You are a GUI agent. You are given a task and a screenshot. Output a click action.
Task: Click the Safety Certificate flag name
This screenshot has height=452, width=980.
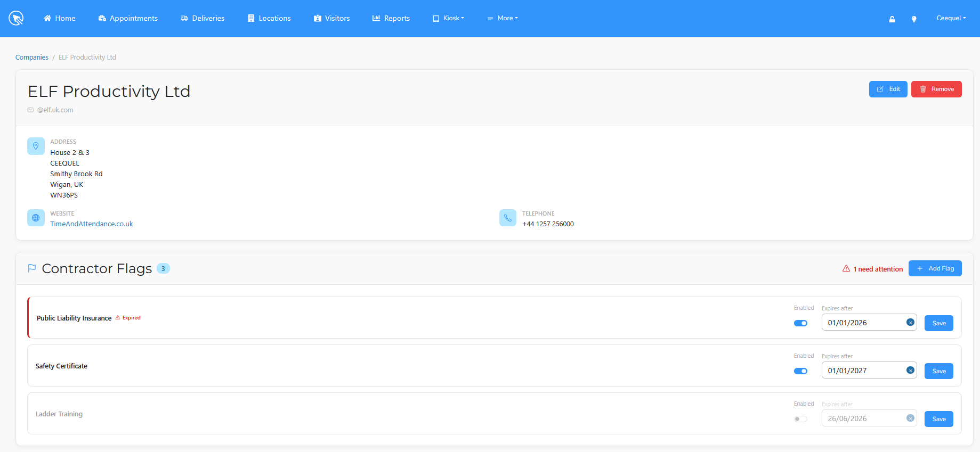[x=61, y=366]
